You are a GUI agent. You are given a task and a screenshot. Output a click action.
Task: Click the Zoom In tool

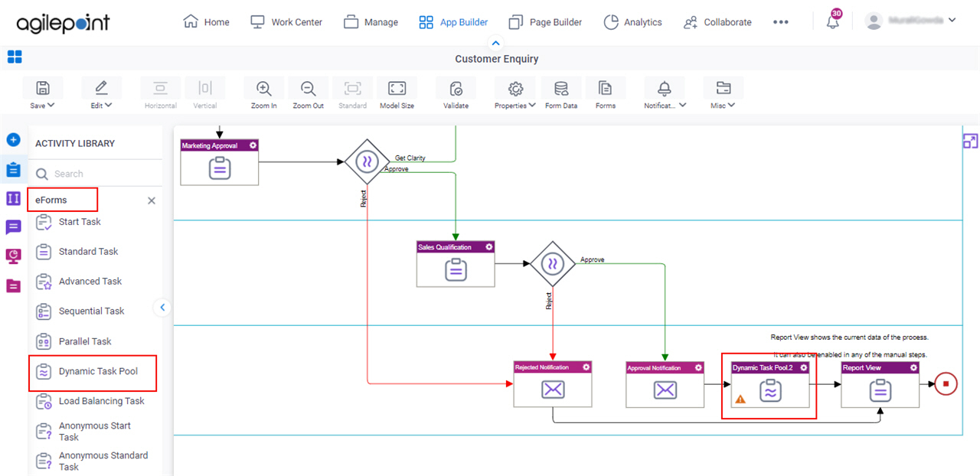tap(264, 93)
